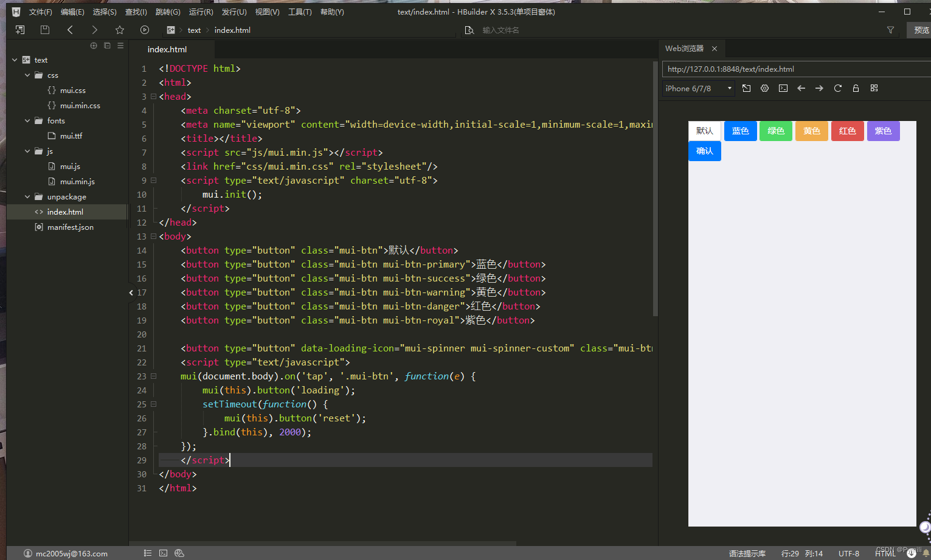Image resolution: width=931 pixels, height=560 pixels.
Task: Open the 选择(S) menu
Action: 105,12
